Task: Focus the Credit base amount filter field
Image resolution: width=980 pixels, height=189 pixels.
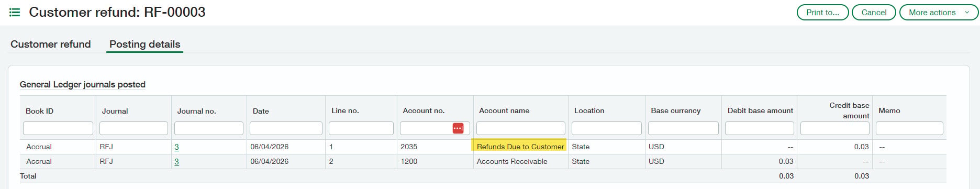Action: click(x=834, y=128)
